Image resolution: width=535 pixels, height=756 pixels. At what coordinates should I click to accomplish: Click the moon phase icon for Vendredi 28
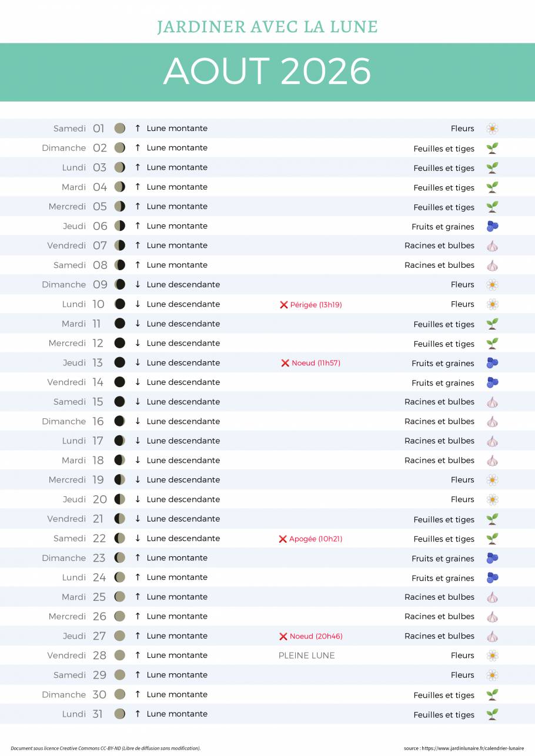click(120, 655)
